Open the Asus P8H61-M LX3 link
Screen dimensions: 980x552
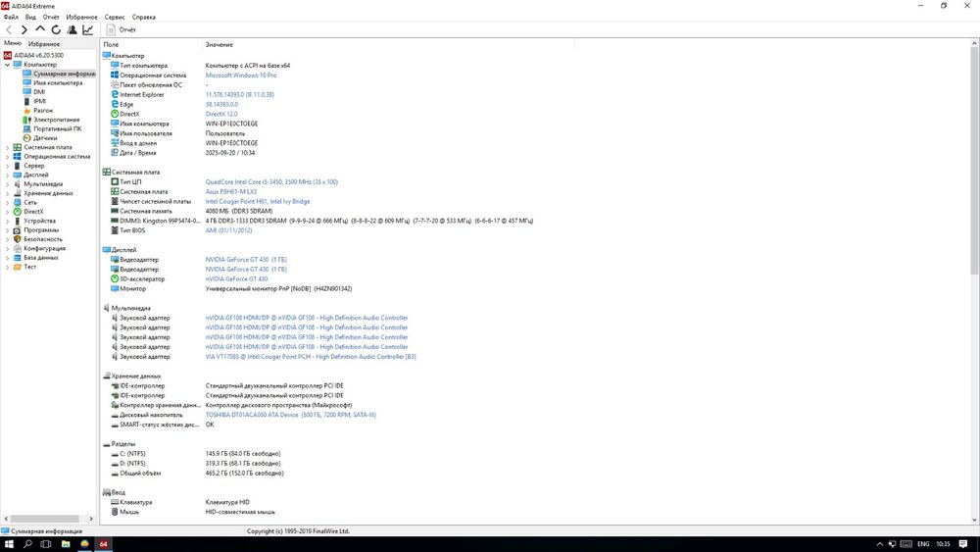[230, 192]
